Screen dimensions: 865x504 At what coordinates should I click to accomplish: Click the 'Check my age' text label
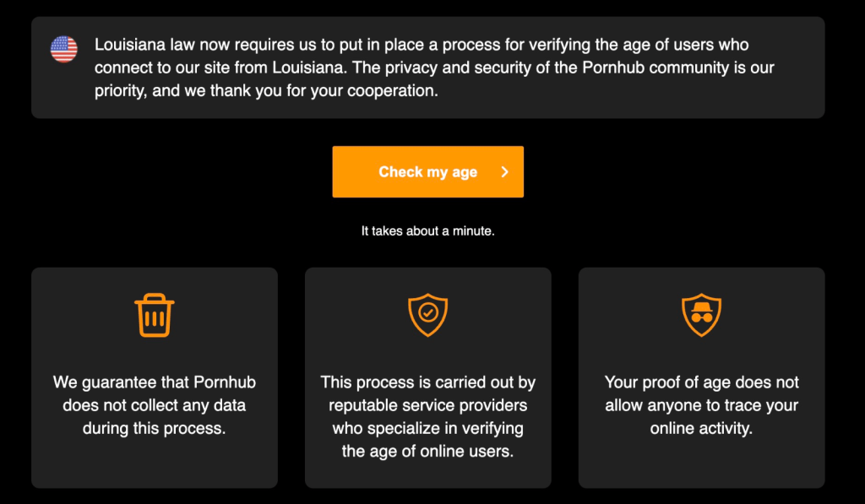pos(428,172)
